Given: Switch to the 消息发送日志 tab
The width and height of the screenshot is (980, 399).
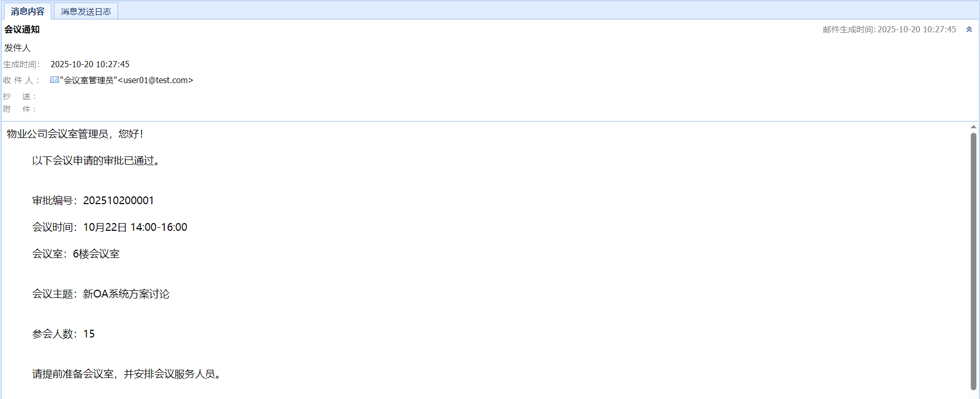Looking at the screenshot, I should [86, 11].
